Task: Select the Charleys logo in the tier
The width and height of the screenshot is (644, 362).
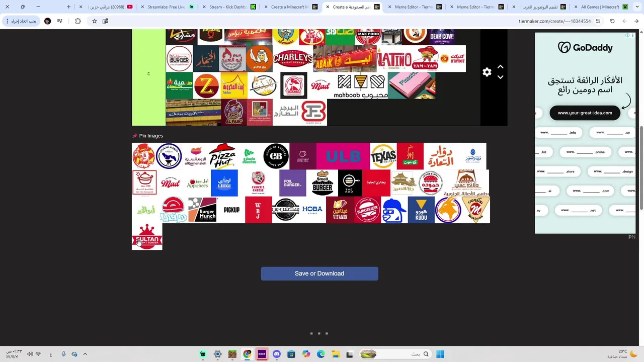Action: (x=293, y=59)
